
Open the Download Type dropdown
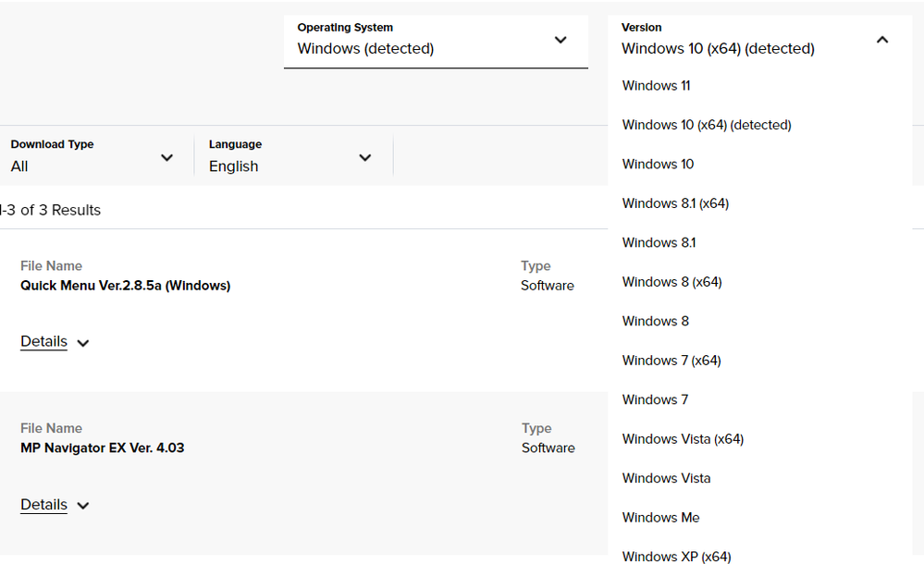[x=92, y=157]
